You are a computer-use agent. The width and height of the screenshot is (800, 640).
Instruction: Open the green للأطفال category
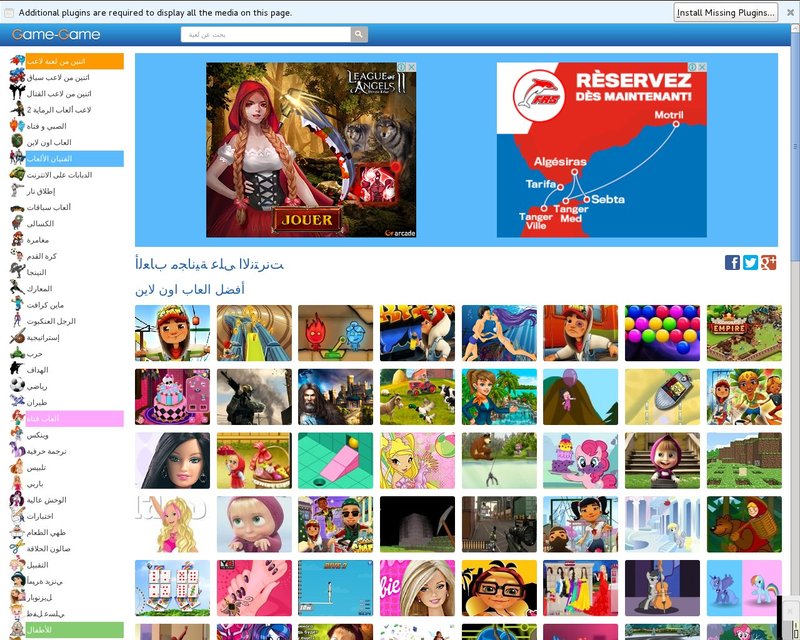(x=74, y=630)
